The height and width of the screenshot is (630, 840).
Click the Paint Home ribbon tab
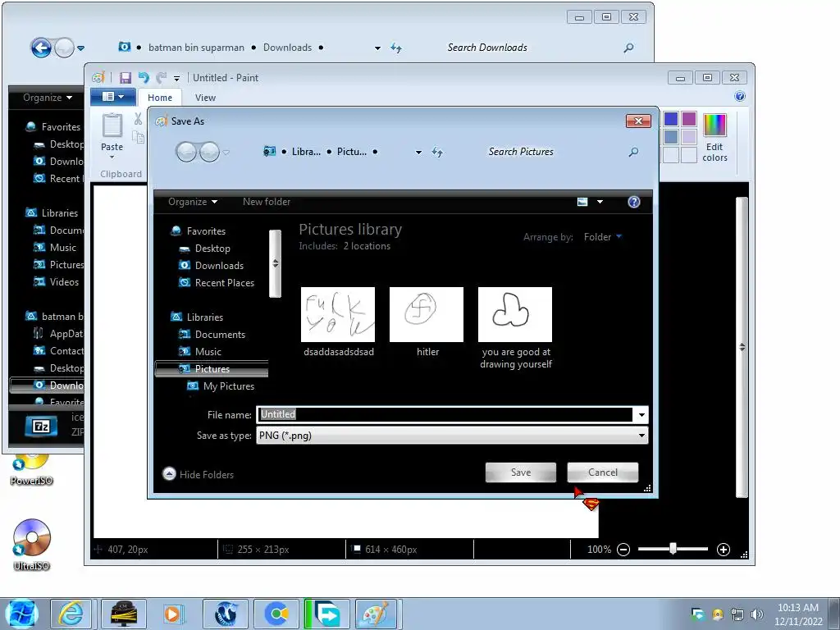pyautogui.click(x=160, y=98)
